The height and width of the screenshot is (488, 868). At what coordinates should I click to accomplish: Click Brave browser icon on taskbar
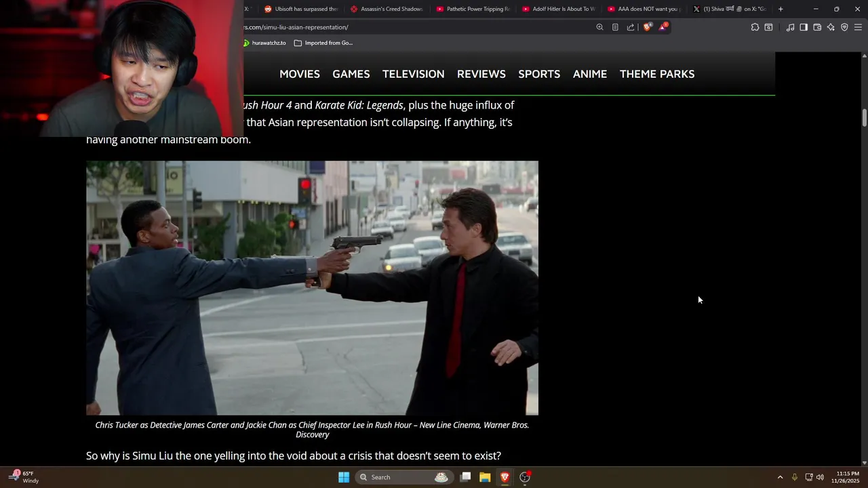point(505,477)
